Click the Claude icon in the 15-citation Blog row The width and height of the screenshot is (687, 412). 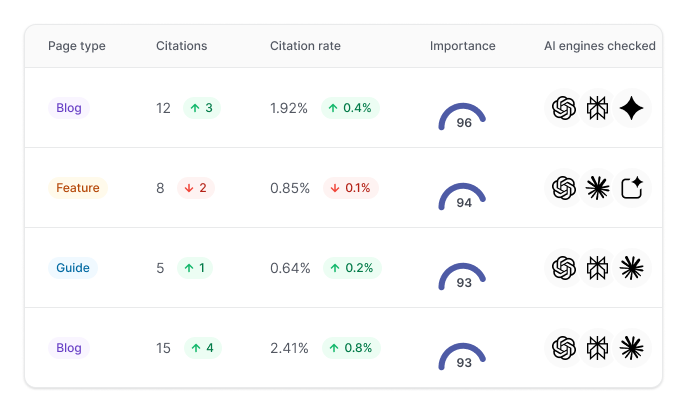(x=631, y=348)
